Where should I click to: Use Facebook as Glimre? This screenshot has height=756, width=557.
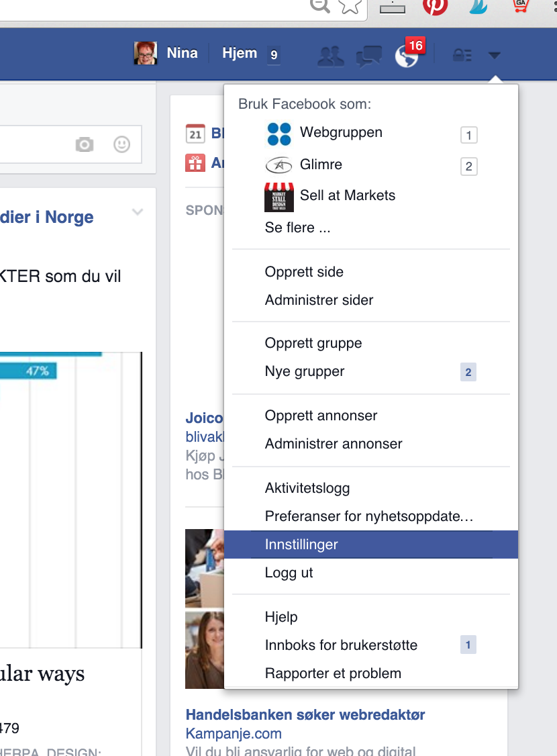pyautogui.click(x=321, y=164)
